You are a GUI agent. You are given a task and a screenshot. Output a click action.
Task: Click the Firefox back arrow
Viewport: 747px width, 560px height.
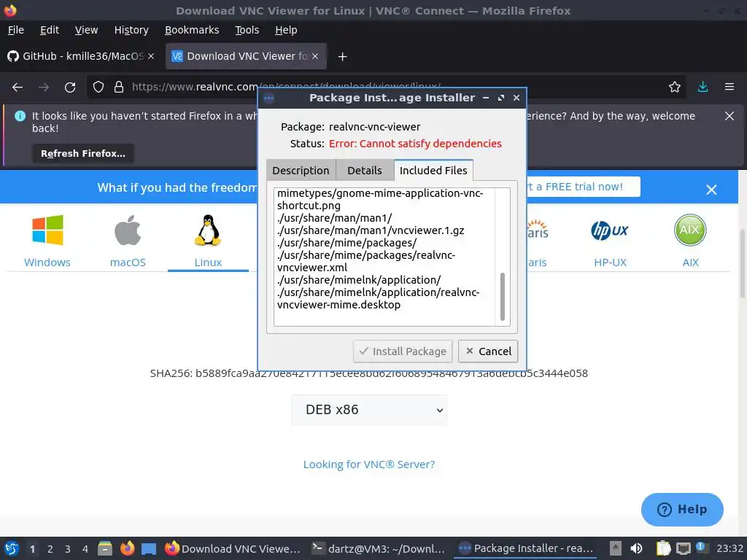pos(18,87)
